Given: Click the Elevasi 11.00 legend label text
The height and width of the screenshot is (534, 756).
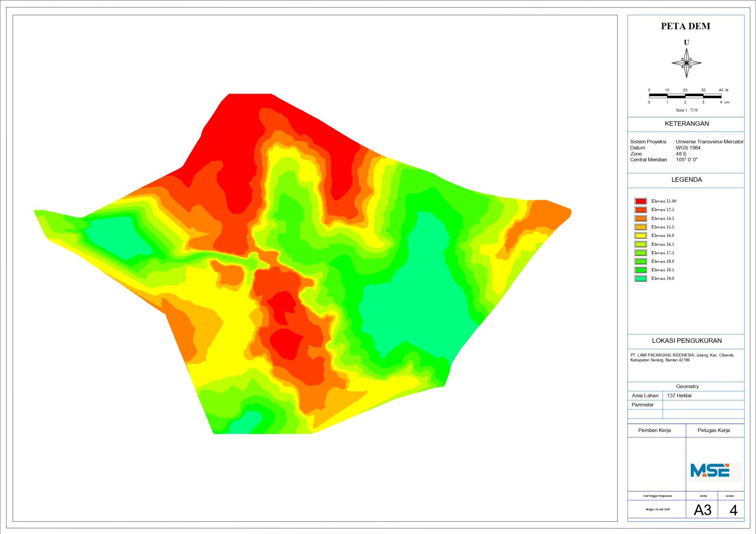Looking at the screenshot, I should pyautogui.click(x=663, y=201).
